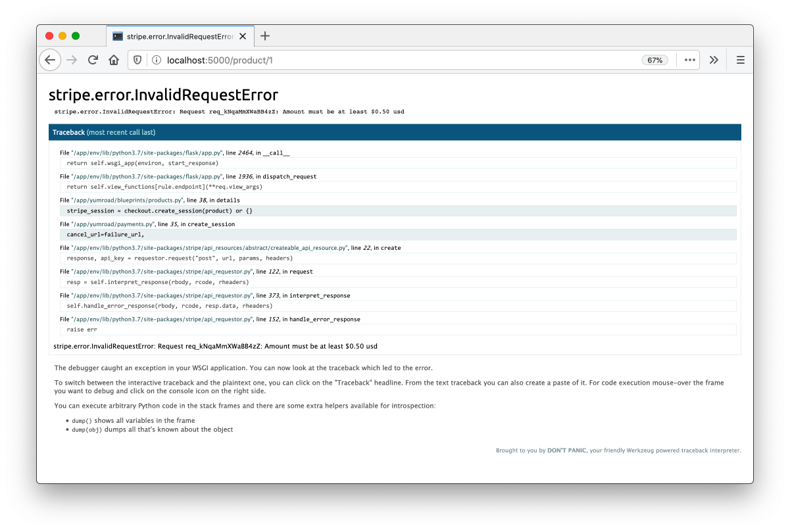Click inside the address bar

click(x=329, y=59)
